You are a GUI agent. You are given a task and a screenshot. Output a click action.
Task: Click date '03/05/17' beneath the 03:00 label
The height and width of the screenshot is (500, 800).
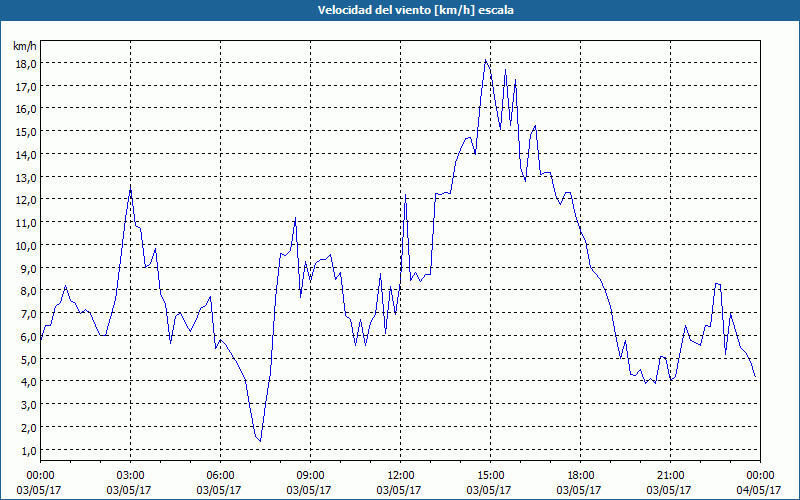[129, 490]
